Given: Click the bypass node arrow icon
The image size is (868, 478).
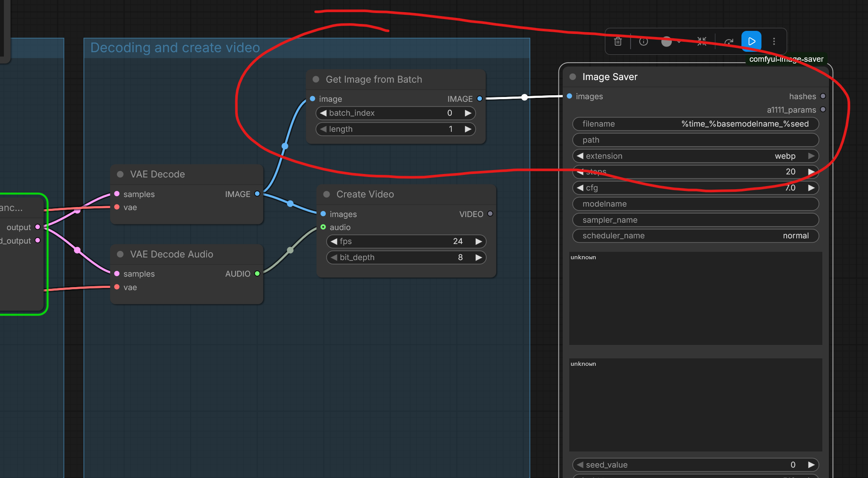Looking at the screenshot, I should (729, 41).
